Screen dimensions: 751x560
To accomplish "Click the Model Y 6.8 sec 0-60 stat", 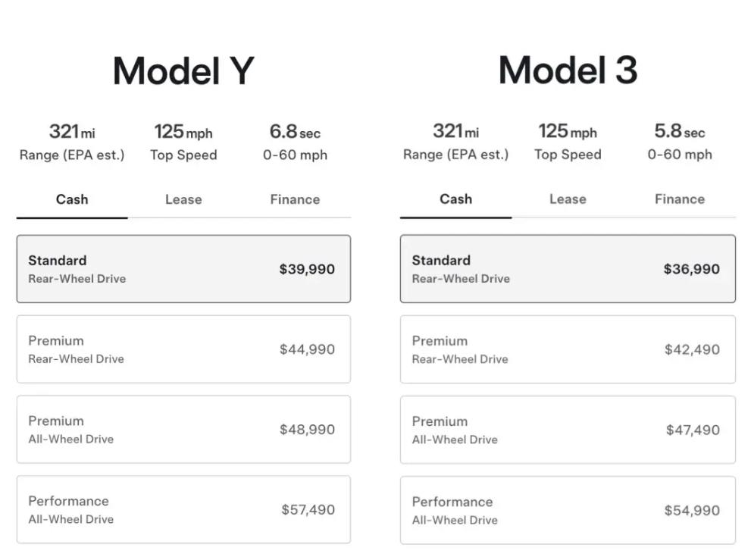I will tap(295, 142).
